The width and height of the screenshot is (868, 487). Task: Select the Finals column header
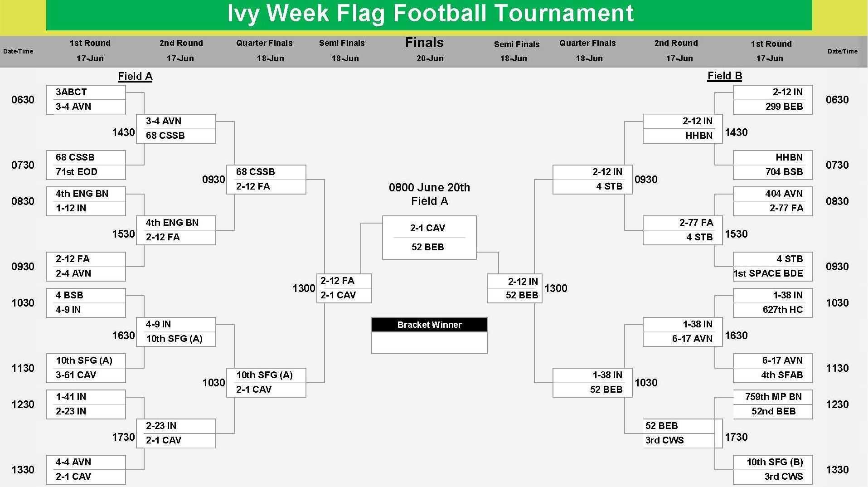pyautogui.click(x=424, y=43)
